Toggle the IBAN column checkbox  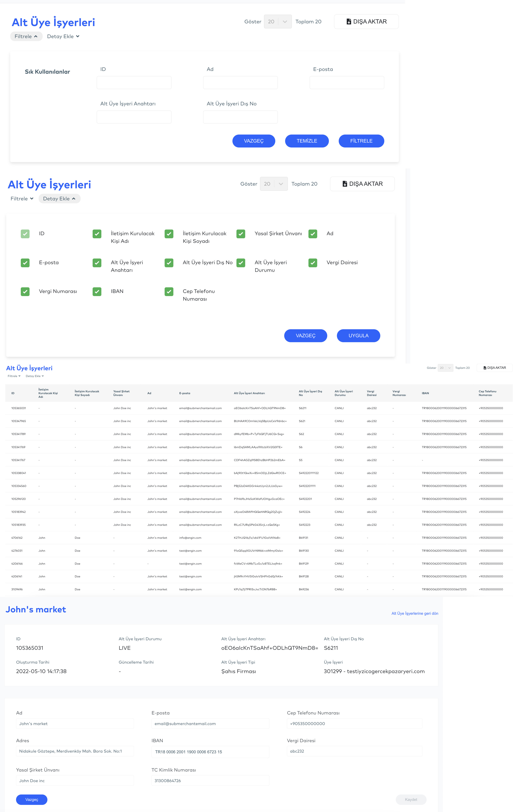(97, 292)
